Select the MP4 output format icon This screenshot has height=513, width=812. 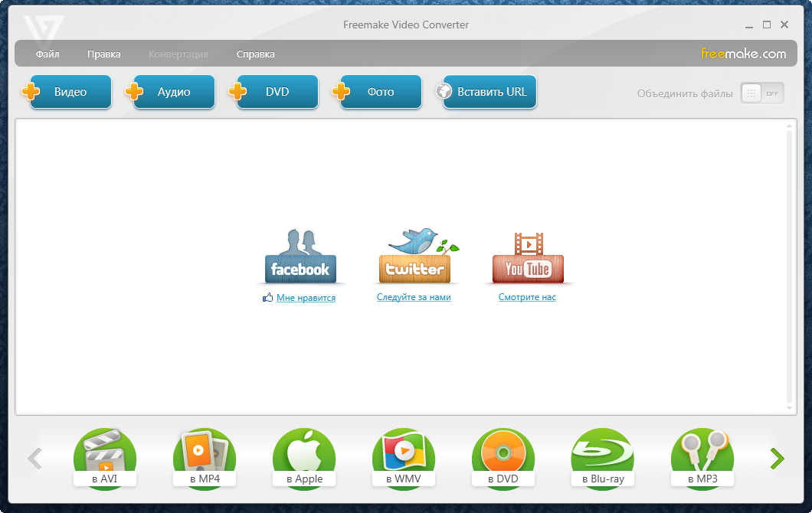(204, 457)
